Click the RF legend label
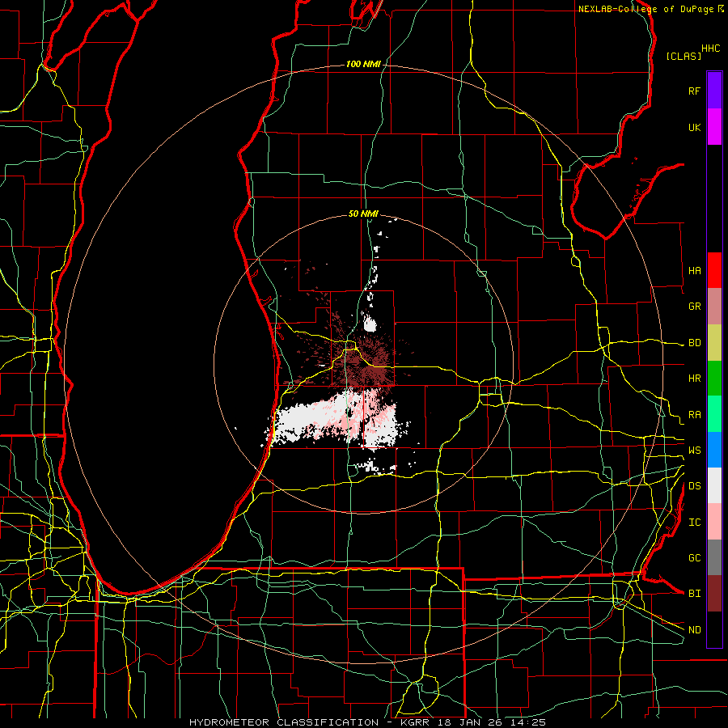The image size is (728, 728). coord(694,91)
